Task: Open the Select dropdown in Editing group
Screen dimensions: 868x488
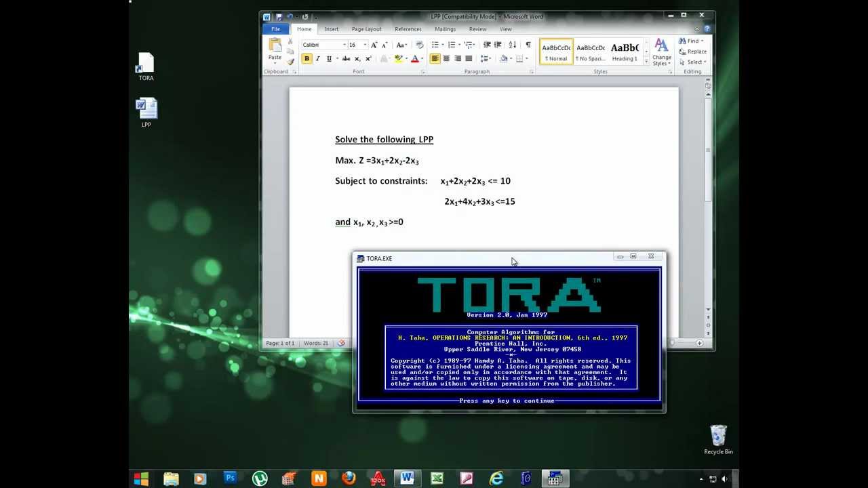Action: pyautogui.click(x=692, y=62)
